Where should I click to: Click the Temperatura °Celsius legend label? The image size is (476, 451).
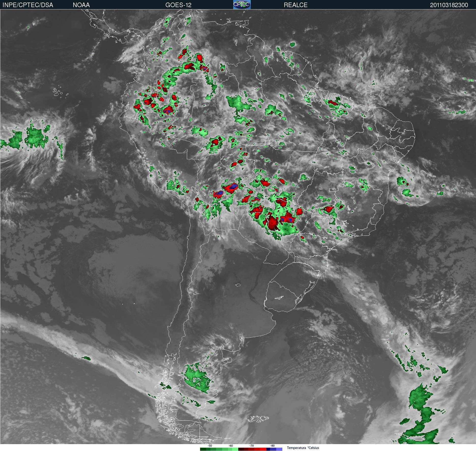pos(303,448)
